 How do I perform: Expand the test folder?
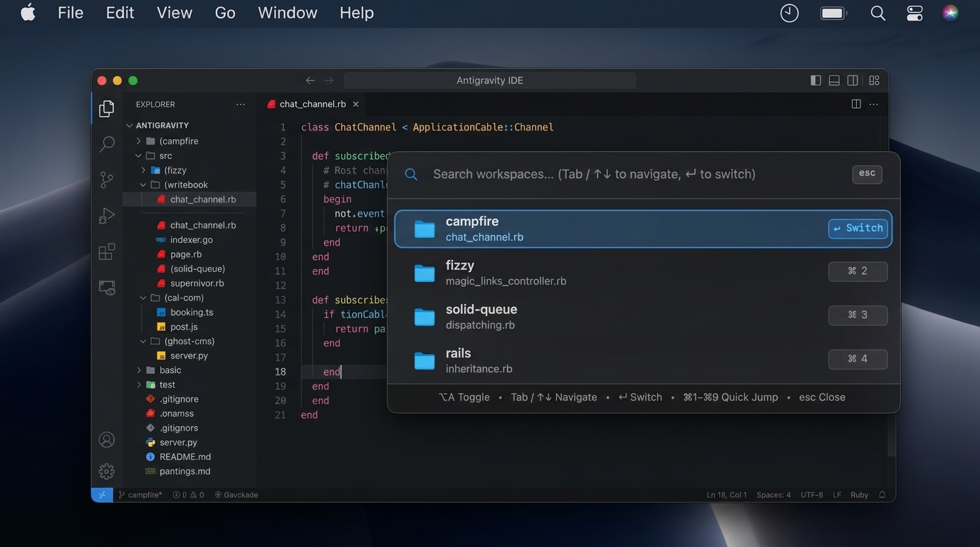coord(138,385)
